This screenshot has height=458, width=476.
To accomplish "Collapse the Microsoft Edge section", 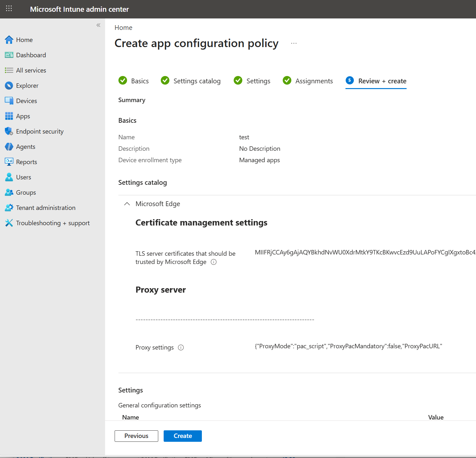I will click(127, 204).
